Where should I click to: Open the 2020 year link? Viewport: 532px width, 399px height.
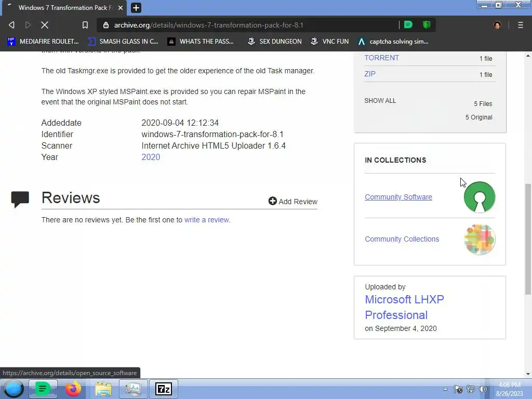coord(151,157)
